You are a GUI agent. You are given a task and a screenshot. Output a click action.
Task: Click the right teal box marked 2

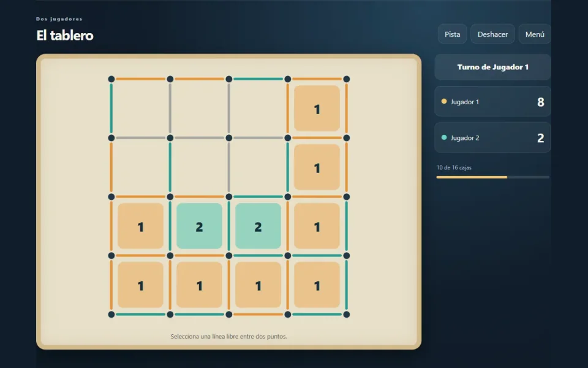click(258, 226)
